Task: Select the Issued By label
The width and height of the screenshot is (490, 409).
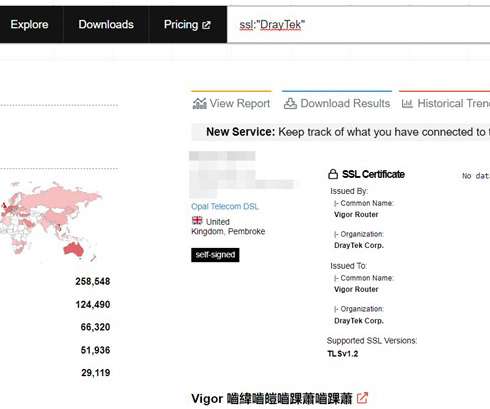Action: [349, 191]
